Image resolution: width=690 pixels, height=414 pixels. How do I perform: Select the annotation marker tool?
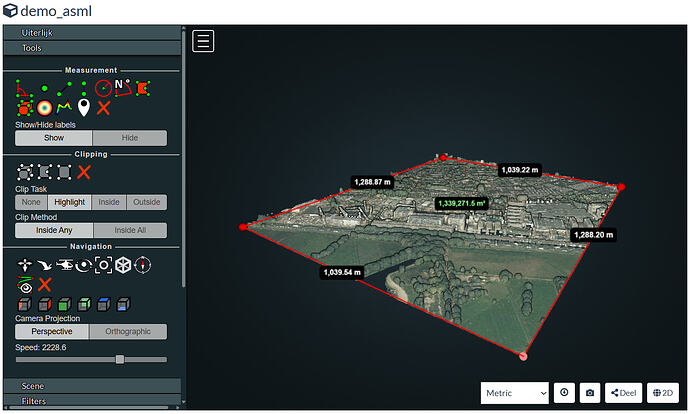(x=84, y=107)
